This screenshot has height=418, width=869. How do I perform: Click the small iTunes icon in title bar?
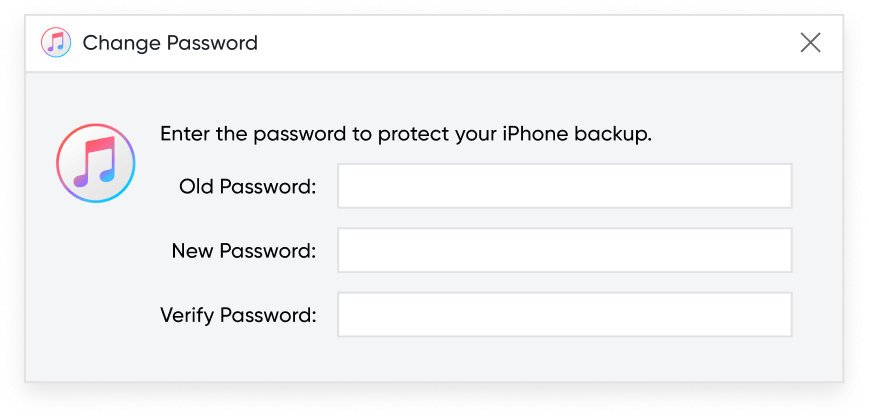click(56, 43)
